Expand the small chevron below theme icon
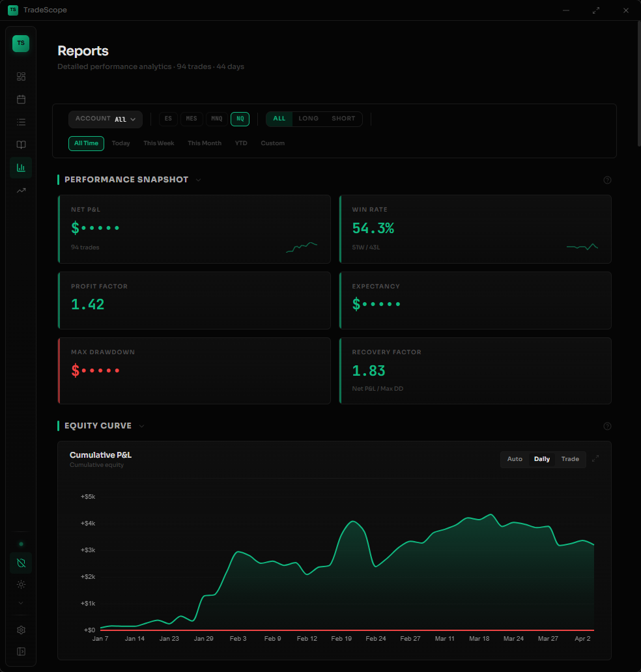Screen dimensions: 641x672 [21, 603]
